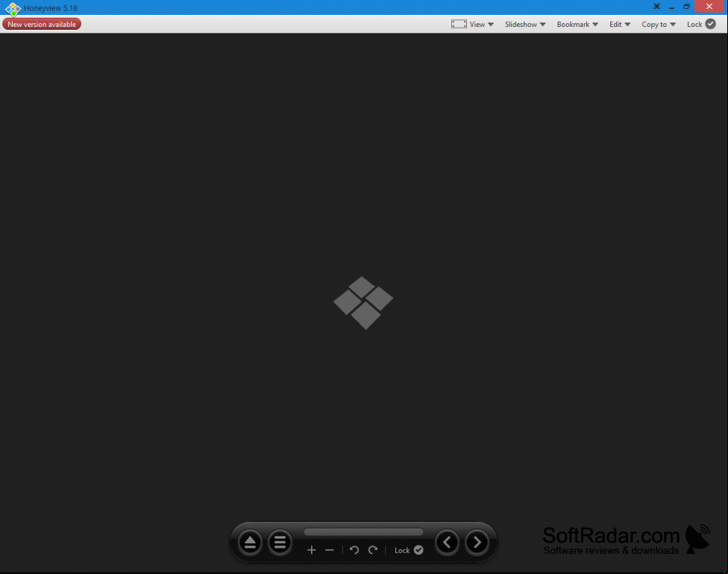Viewport: 728px width, 574px height.
Task: Go to next image arrow
Action: point(477,543)
